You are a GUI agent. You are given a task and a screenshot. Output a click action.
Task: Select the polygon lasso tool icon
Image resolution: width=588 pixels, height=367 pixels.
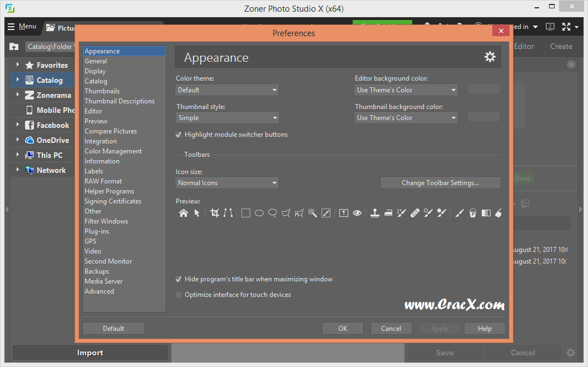click(x=286, y=213)
